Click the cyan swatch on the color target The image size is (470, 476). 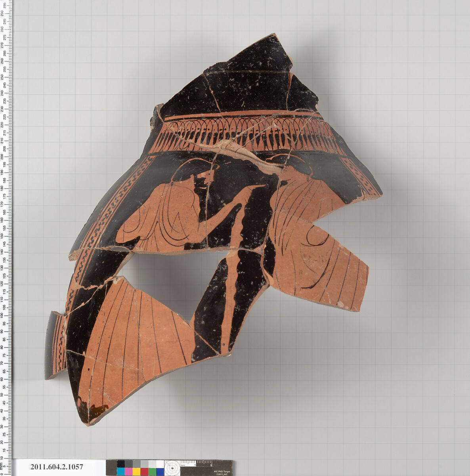coord(120,471)
